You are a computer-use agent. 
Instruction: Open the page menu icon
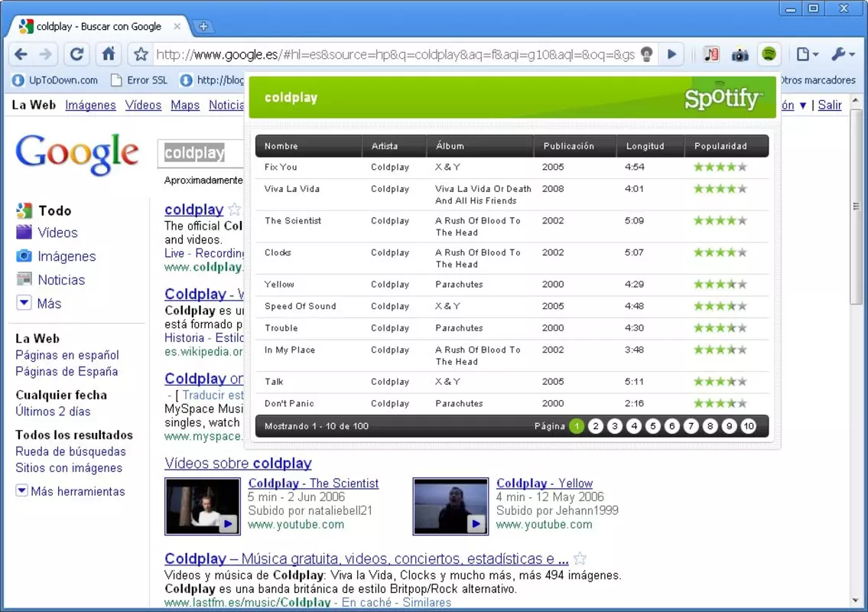(807, 54)
